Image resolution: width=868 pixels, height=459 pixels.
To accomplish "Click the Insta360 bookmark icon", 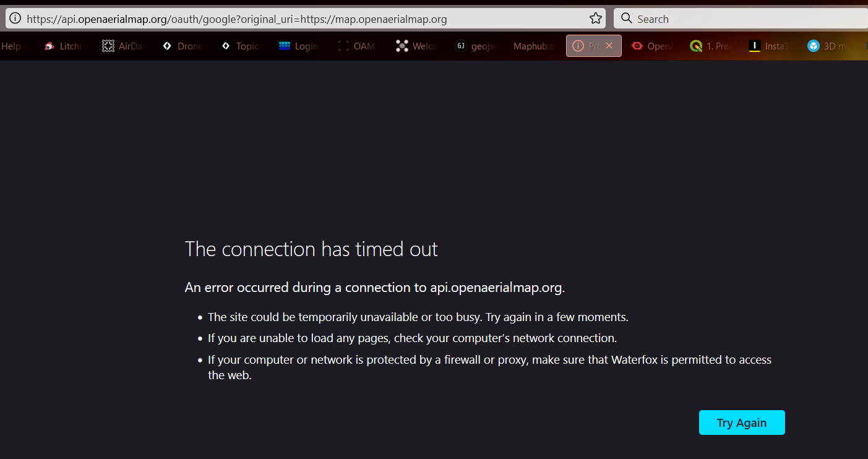I will pyautogui.click(x=754, y=45).
